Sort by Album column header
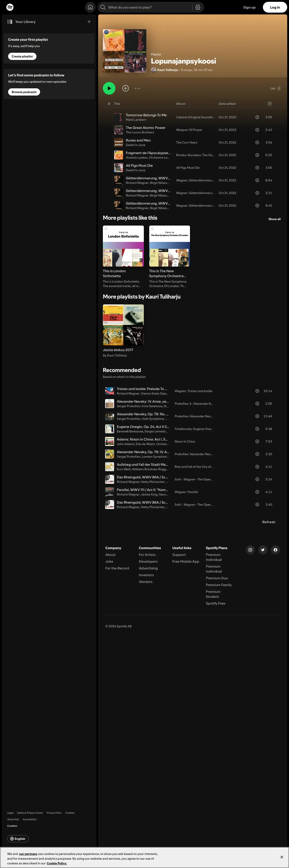This screenshot has width=289, height=868. 181,104
